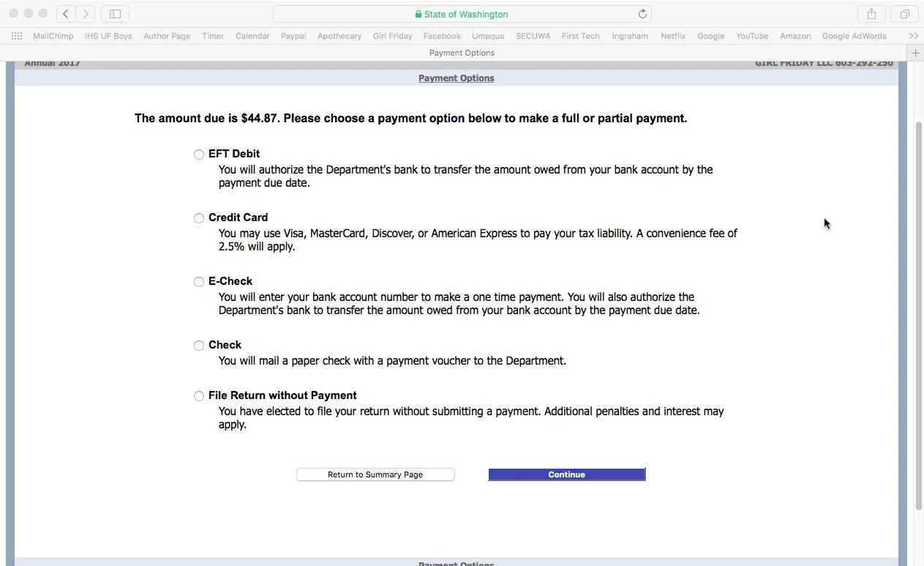
Task: Click the vertical page scrollbar
Action: point(919,315)
